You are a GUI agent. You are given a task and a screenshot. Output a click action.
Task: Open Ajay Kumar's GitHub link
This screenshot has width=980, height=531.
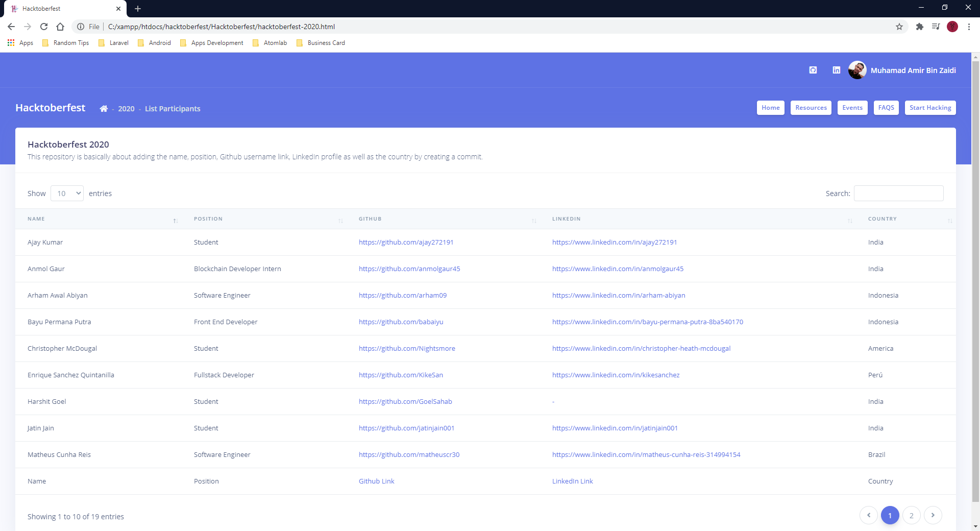coord(406,243)
